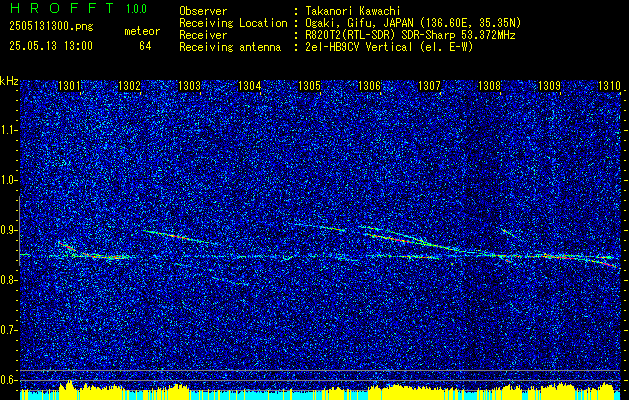Click the meteor label
Viewport: 629px width, 400px height.
pos(142,32)
